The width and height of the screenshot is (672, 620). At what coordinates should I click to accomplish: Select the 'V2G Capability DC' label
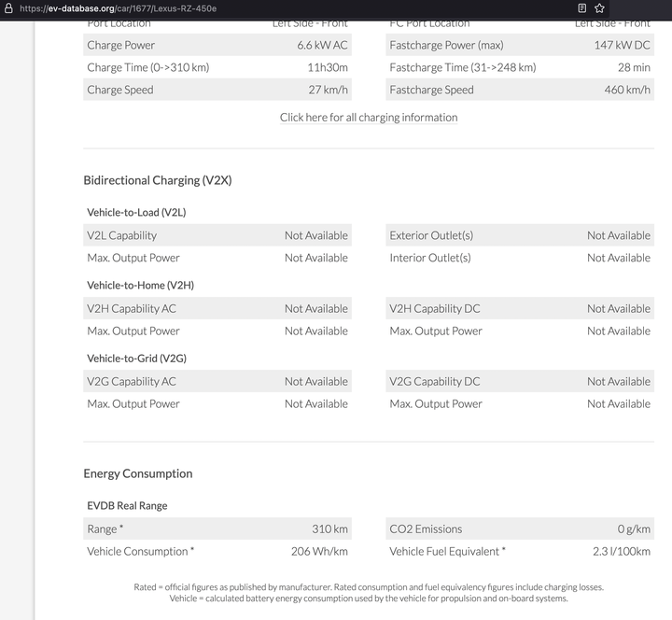click(435, 382)
